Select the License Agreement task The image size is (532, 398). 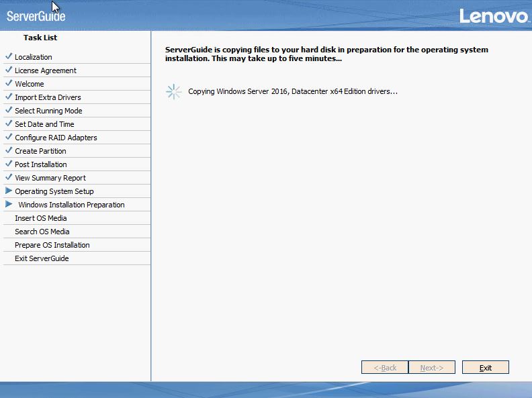pos(77,70)
